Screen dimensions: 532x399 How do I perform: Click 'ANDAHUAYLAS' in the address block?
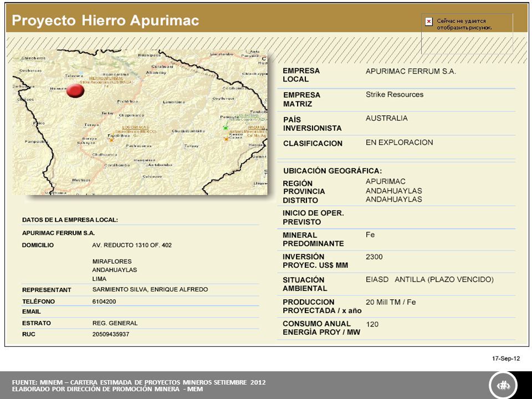click(x=115, y=270)
